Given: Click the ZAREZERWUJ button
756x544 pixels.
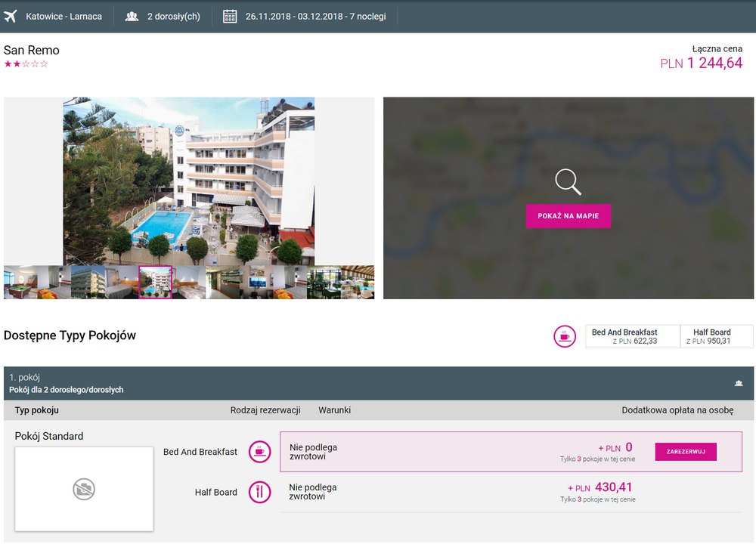Looking at the screenshot, I should pyautogui.click(x=686, y=452).
